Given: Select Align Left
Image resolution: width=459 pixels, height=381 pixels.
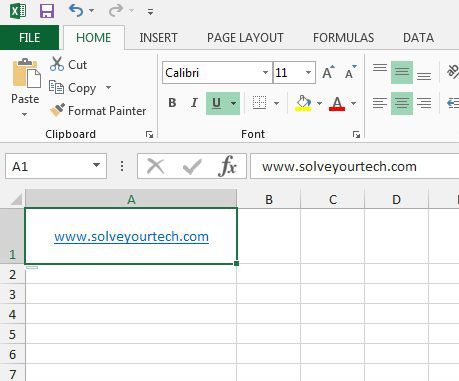Looking at the screenshot, I should point(380,103).
